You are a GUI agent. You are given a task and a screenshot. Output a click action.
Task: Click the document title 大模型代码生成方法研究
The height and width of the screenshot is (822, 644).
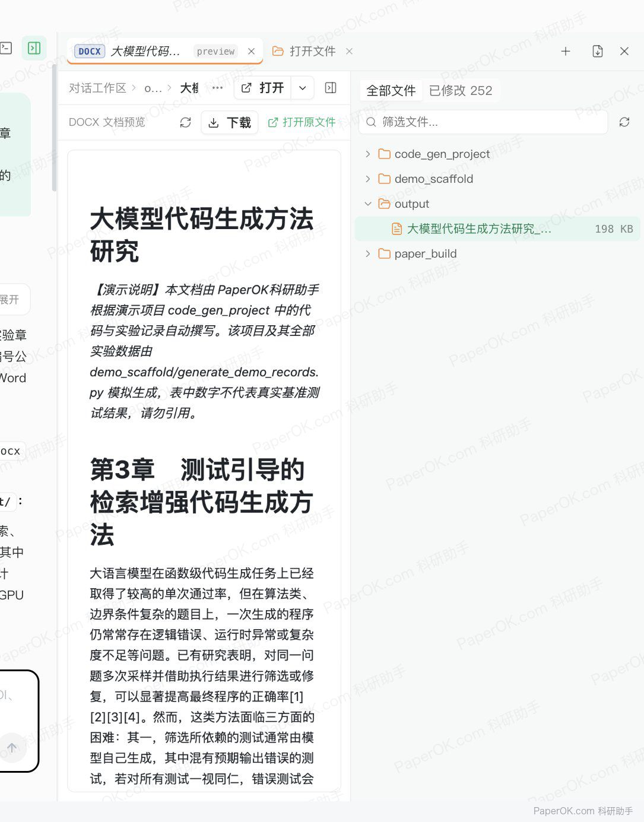pyautogui.click(x=202, y=234)
